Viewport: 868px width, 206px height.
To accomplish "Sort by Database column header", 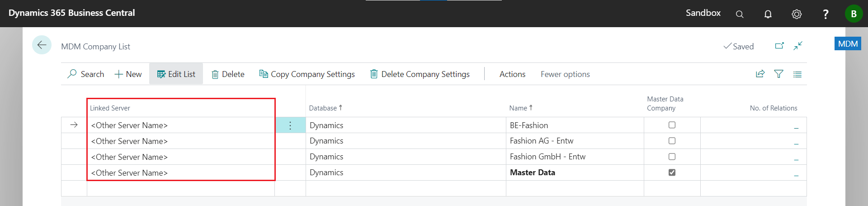I will (325, 108).
